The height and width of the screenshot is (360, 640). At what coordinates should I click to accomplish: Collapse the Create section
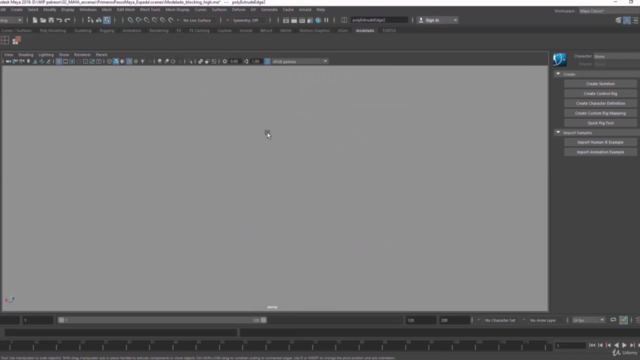pos(558,74)
